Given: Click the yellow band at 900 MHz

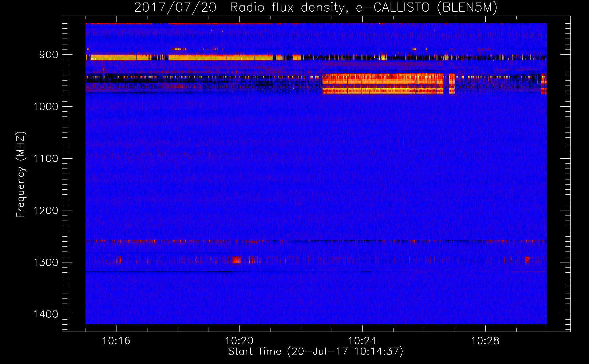Looking at the screenshot, I should 179,57.
